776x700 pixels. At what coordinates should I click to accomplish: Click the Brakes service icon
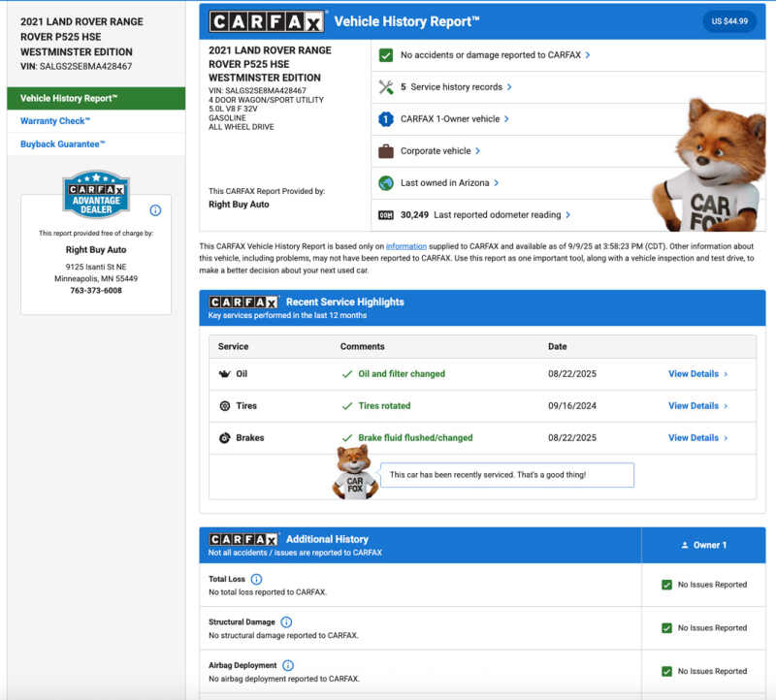[225, 438]
